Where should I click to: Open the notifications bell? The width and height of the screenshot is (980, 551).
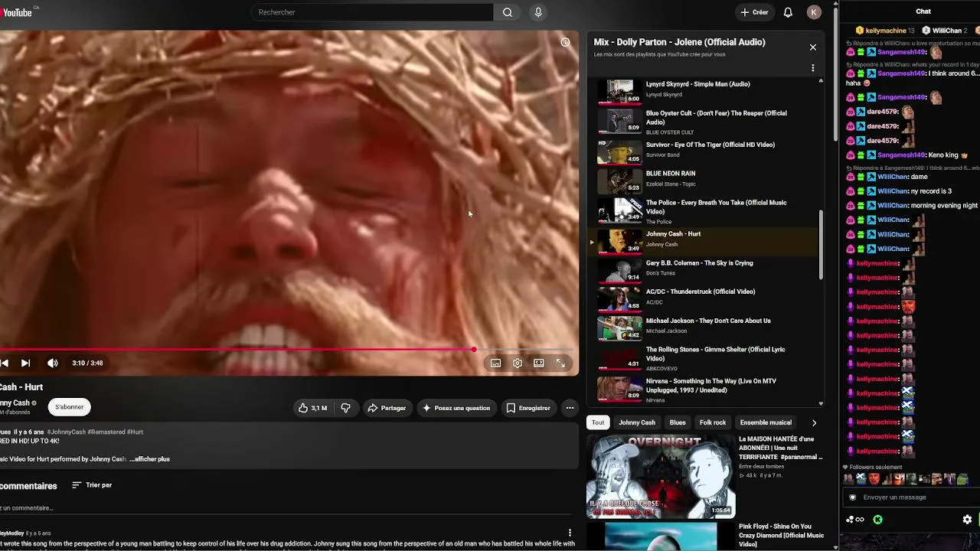click(788, 12)
